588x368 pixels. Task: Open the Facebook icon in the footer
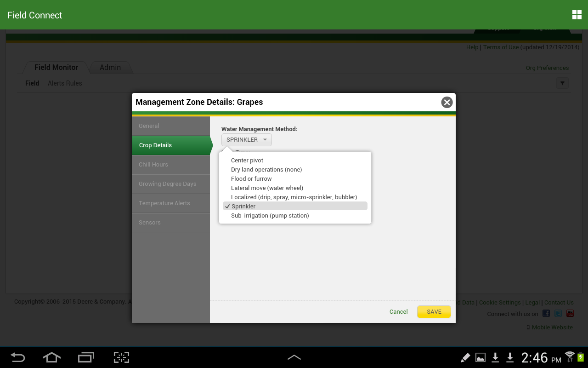click(x=546, y=313)
